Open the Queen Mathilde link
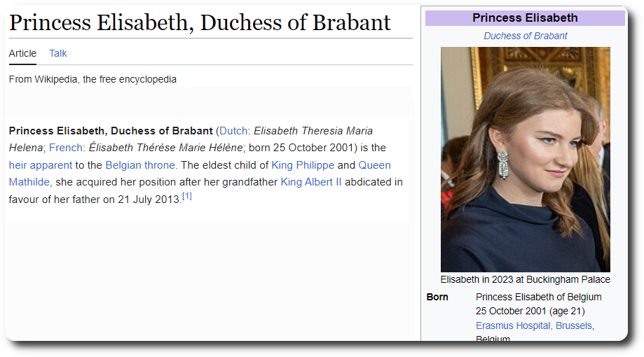 374,165
